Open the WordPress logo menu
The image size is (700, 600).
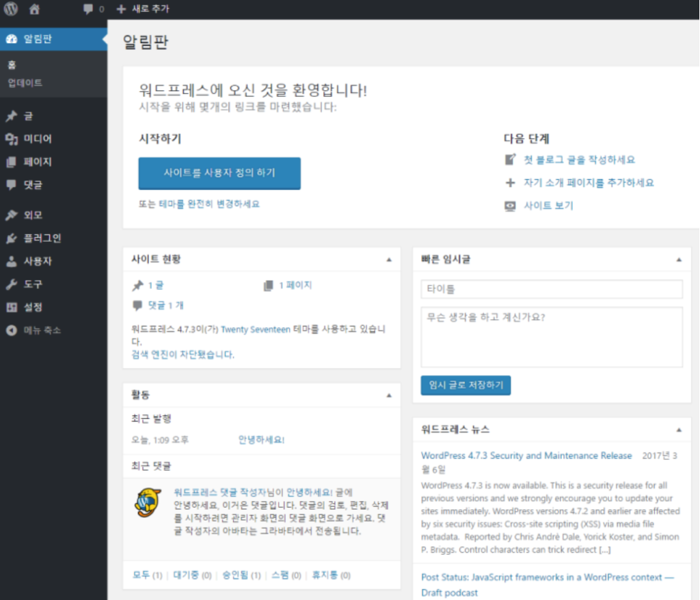coord(11,8)
